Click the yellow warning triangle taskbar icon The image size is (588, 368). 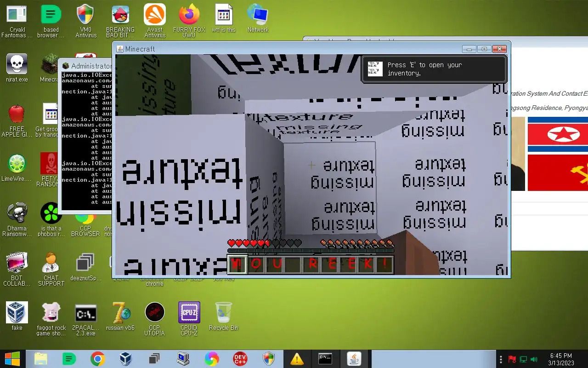pyautogui.click(x=297, y=359)
